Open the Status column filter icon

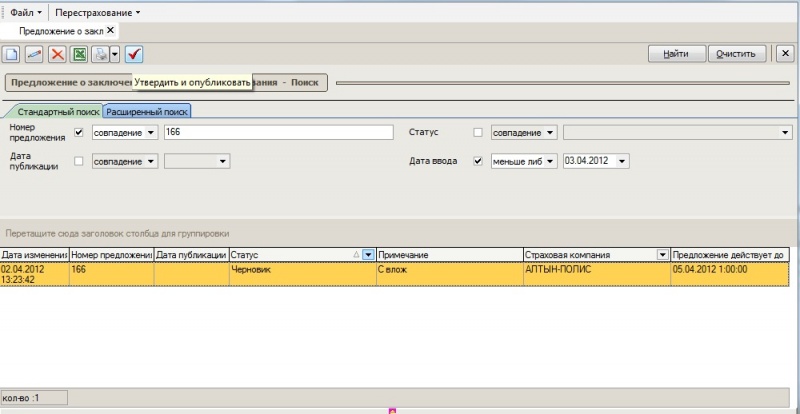coord(368,255)
